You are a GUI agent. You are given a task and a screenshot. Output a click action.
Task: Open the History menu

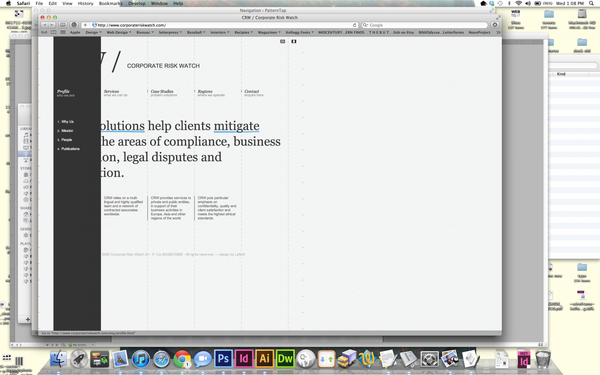[x=85, y=3]
